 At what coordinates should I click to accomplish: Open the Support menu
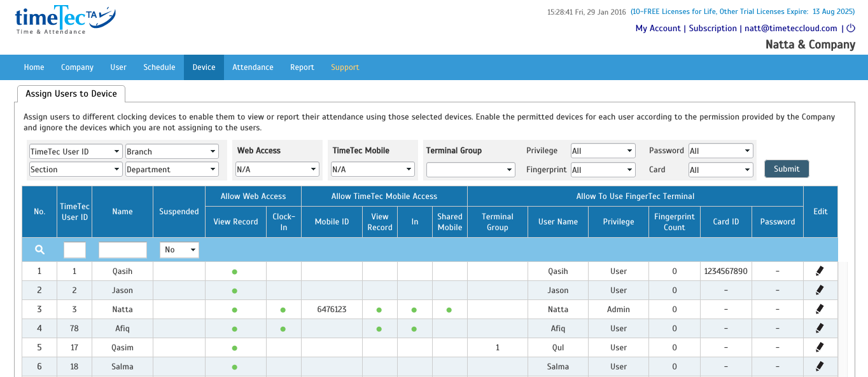pos(345,67)
